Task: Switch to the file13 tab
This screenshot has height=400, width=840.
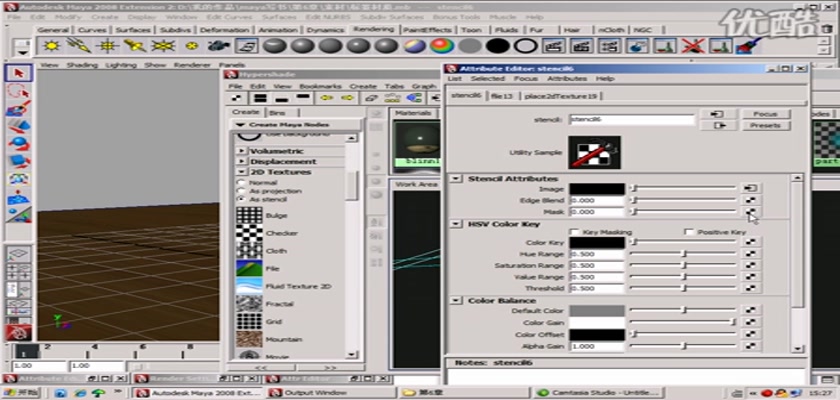Action: point(502,96)
